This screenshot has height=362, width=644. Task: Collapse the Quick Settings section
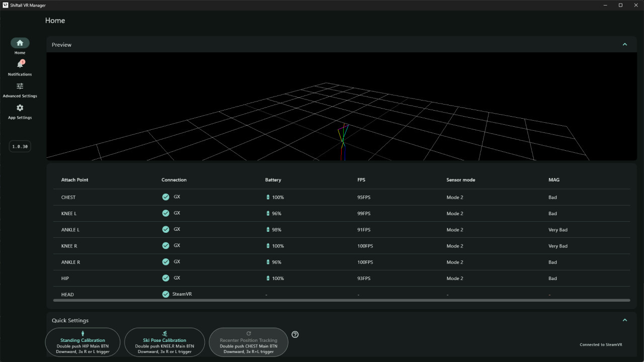pos(624,320)
